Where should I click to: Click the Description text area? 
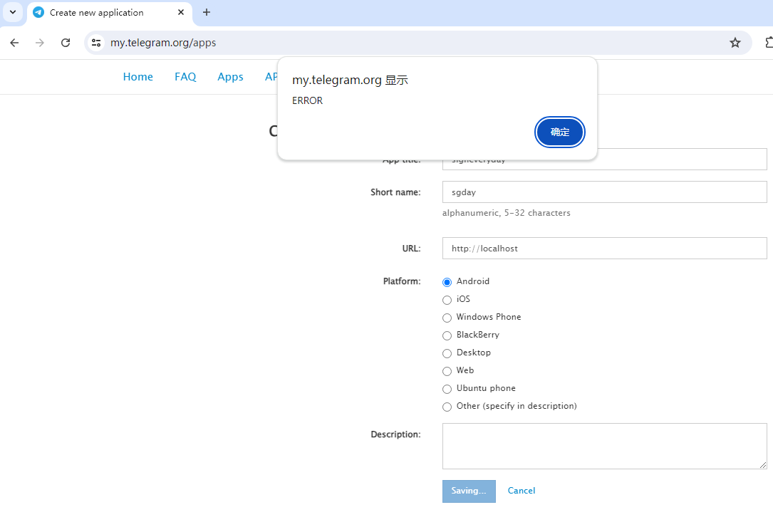[604, 447]
